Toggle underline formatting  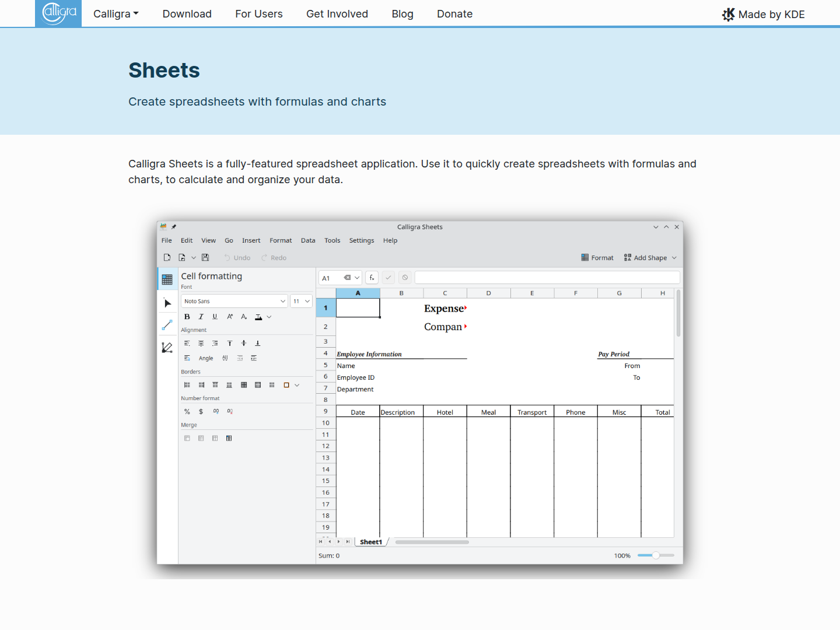coord(215,317)
